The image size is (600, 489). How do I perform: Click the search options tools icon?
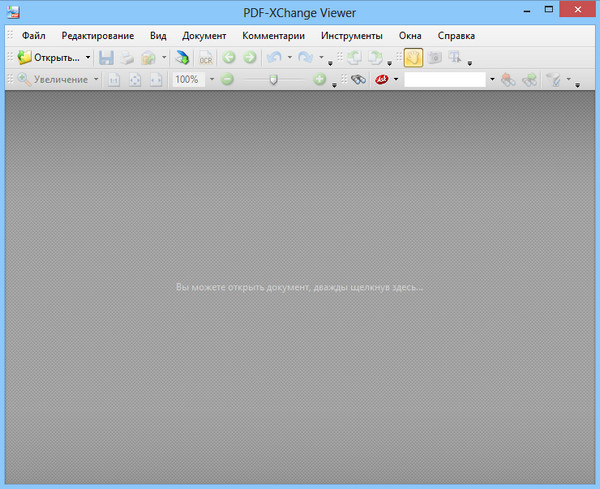click(x=554, y=79)
